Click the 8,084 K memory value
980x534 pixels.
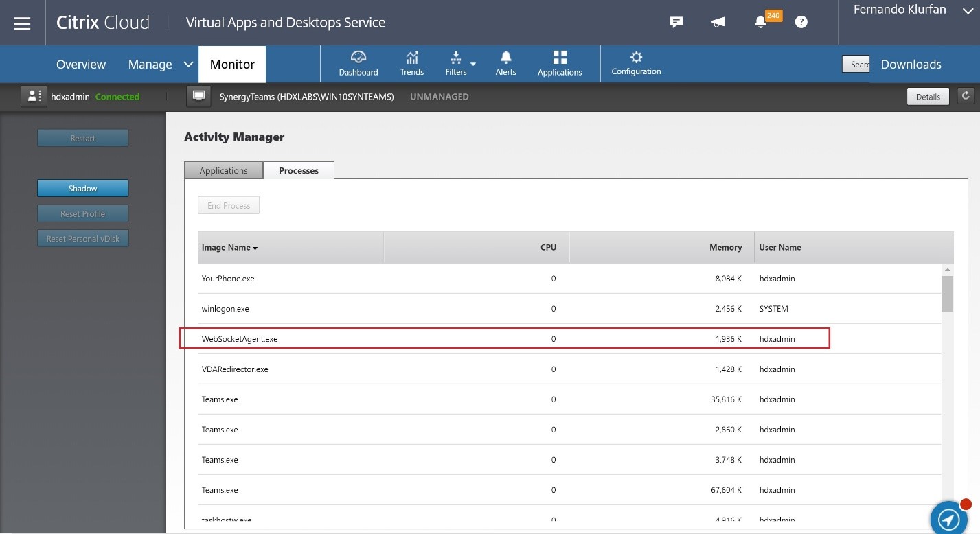(729, 279)
